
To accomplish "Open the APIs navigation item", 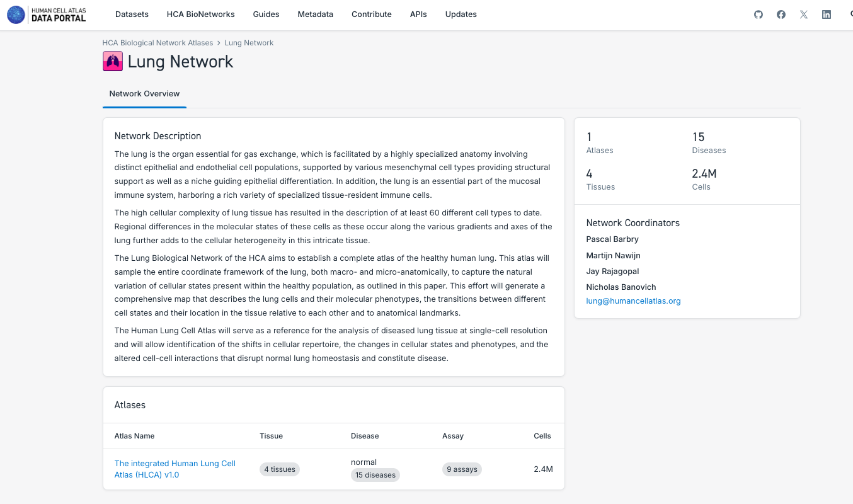I will [418, 14].
